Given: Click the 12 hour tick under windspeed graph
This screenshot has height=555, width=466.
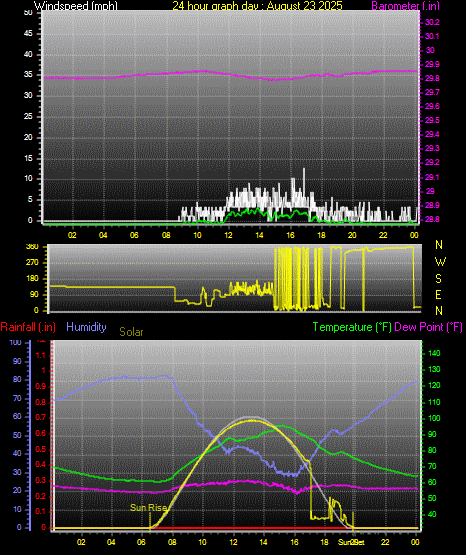Looking at the screenshot, I should point(228,235).
